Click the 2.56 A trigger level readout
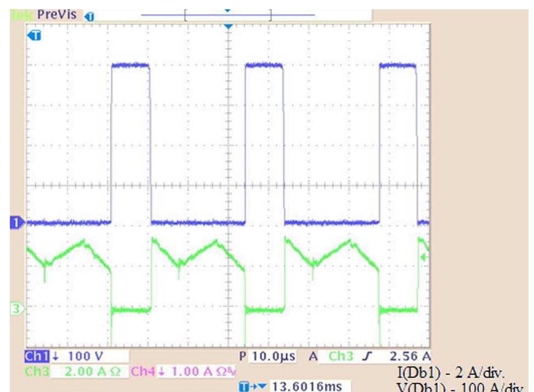This screenshot has width=534, height=392. [410, 357]
